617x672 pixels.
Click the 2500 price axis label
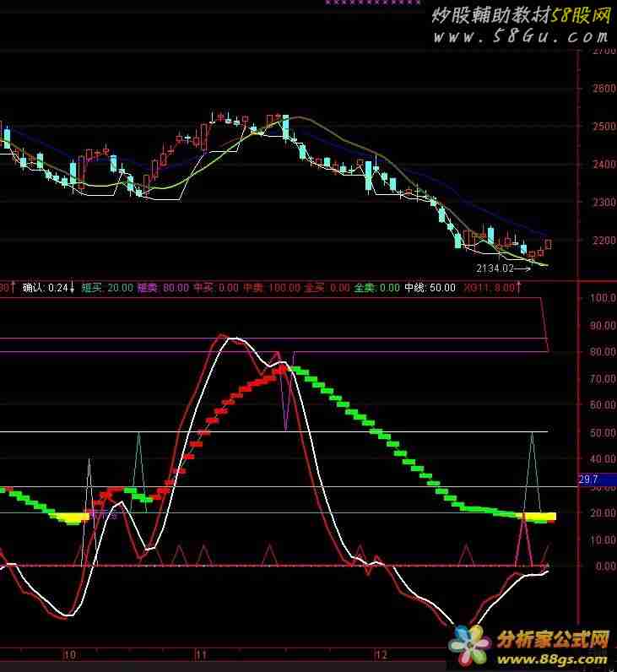[x=604, y=127]
